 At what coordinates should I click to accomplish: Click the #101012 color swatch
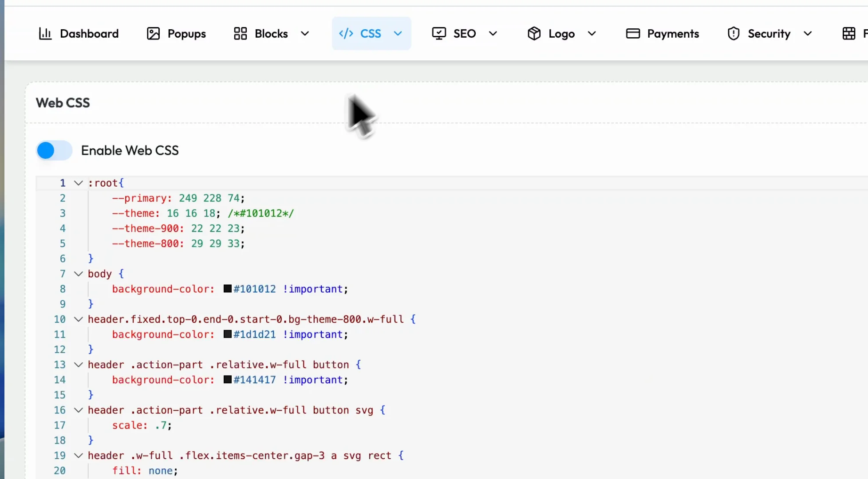(228, 289)
